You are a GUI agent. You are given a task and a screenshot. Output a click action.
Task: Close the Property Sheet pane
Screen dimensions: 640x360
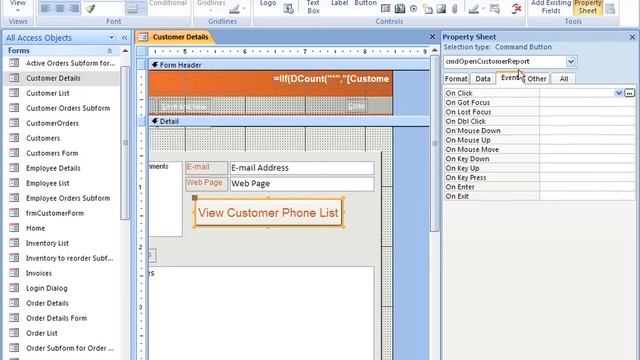tap(632, 37)
